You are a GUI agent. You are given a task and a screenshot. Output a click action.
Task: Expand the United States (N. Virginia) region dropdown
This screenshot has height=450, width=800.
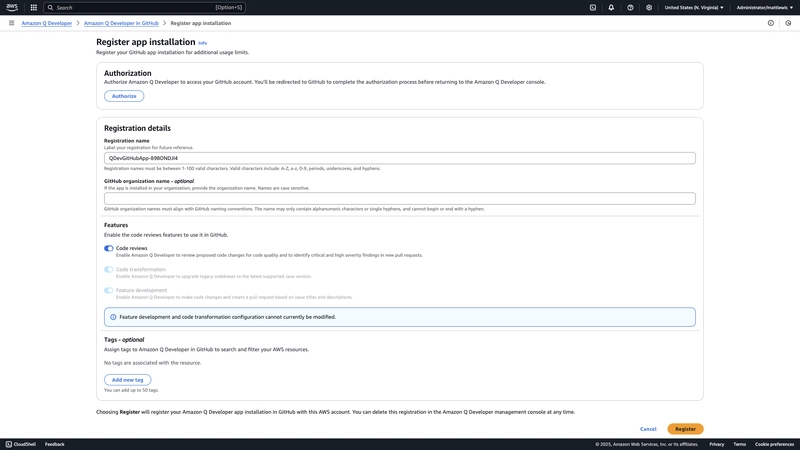tap(694, 8)
